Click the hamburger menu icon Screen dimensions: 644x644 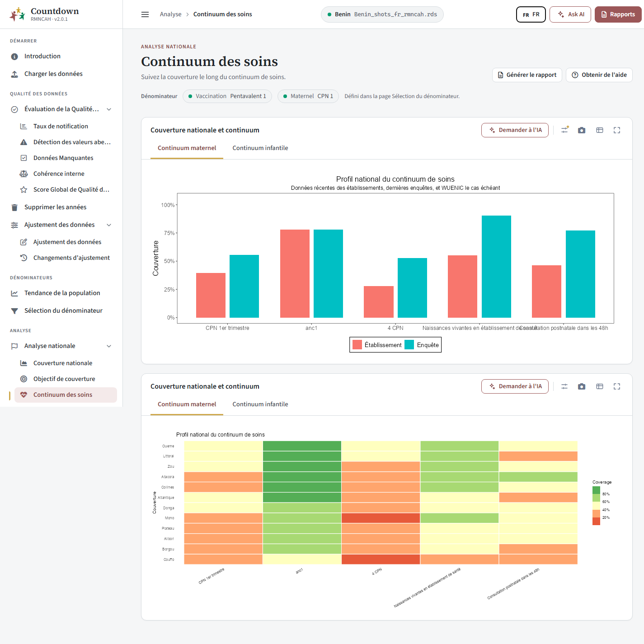pos(145,14)
